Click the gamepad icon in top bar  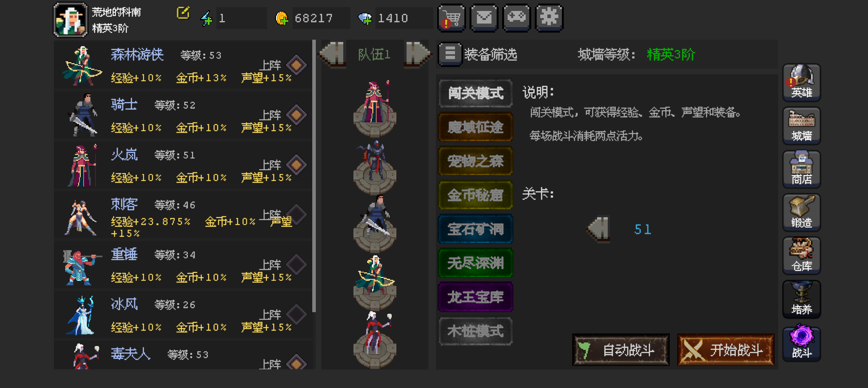516,17
